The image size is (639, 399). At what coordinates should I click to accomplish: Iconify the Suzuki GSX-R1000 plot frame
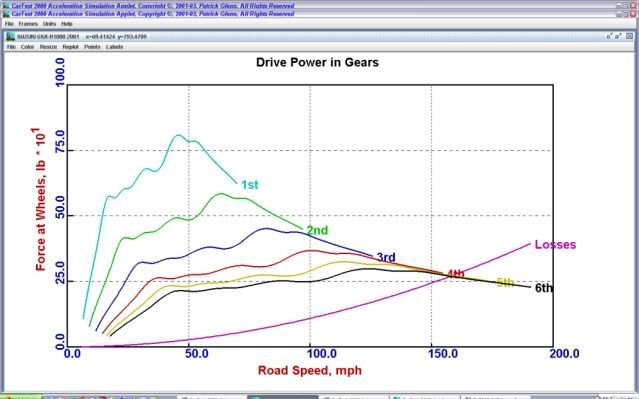[x=609, y=36]
